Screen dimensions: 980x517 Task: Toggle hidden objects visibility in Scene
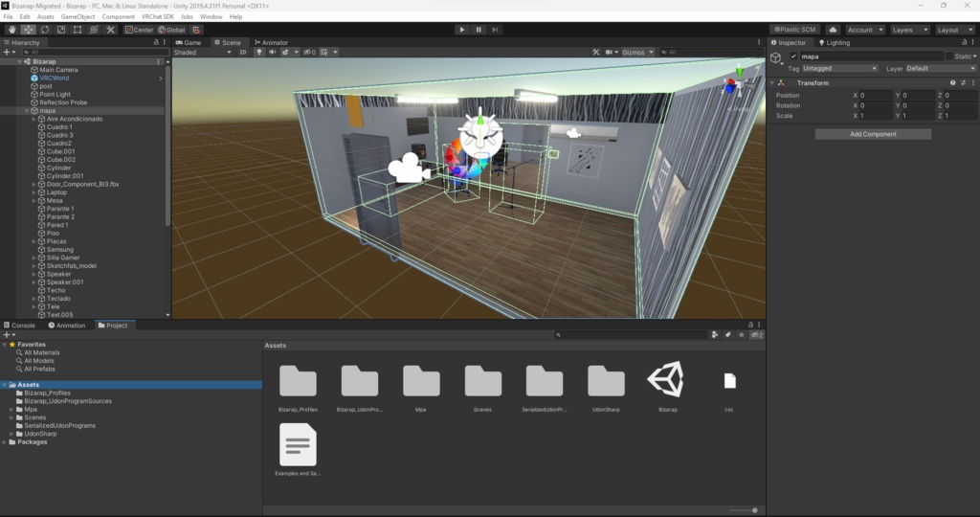click(309, 52)
